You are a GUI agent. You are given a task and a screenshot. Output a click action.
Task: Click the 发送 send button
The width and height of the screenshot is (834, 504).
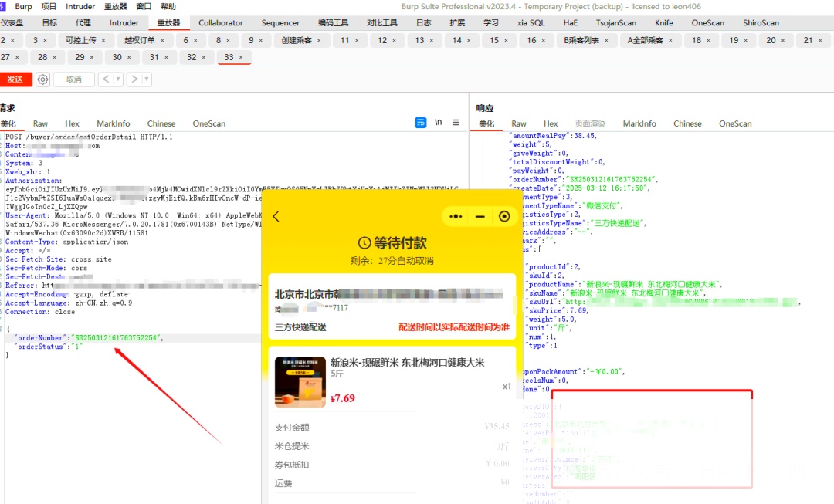coord(15,79)
